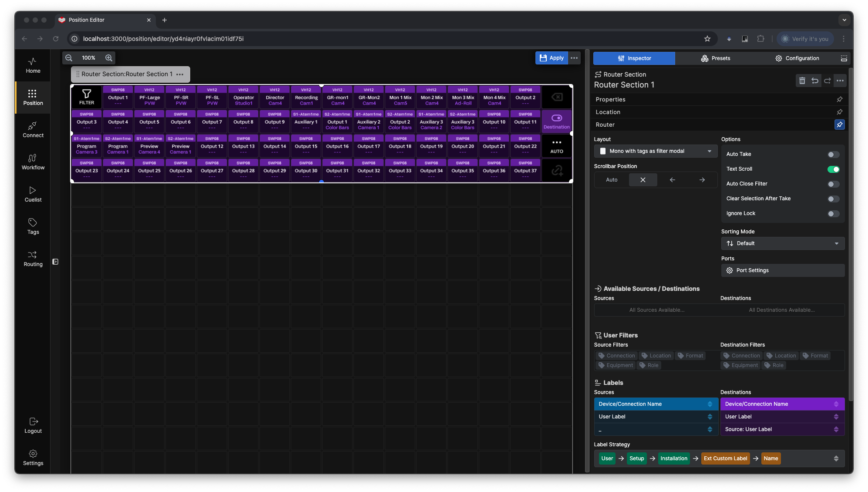Viewport: 868px width, 492px height.
Task: Click the add link grid button
Action: (557, 170)
